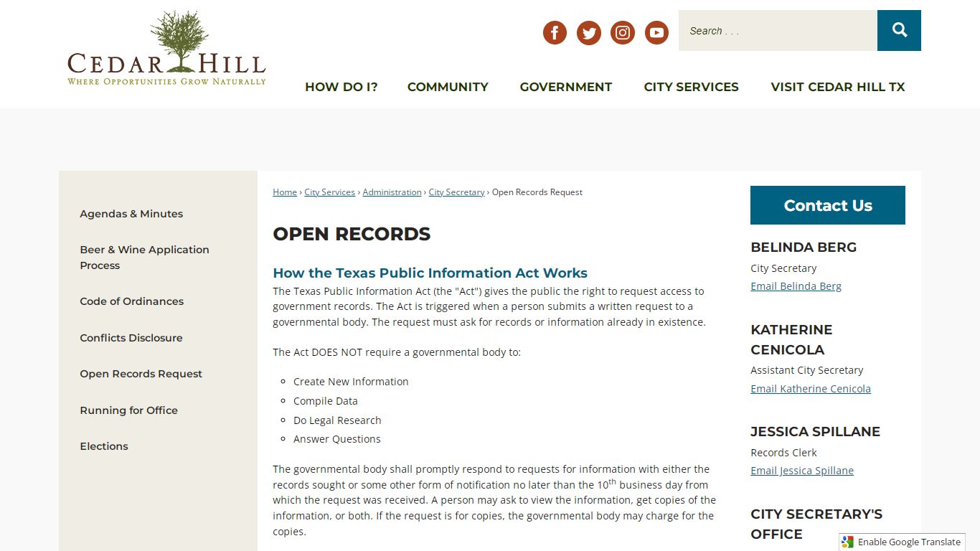This screenshot has width=980, height=551.
Task: Click the Administration breadcrumb
Action: pyautogui.click(x=392, y=192)
